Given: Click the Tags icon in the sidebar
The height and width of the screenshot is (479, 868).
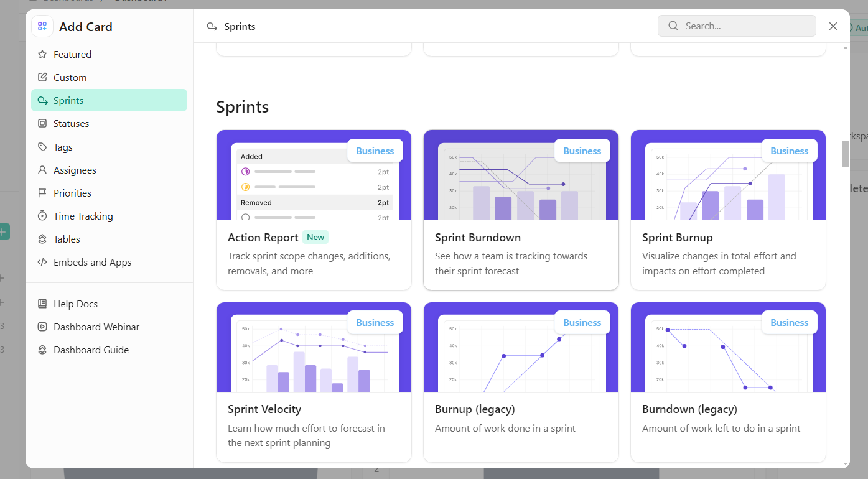Looking at the screenshot, I should click(42, 147).
